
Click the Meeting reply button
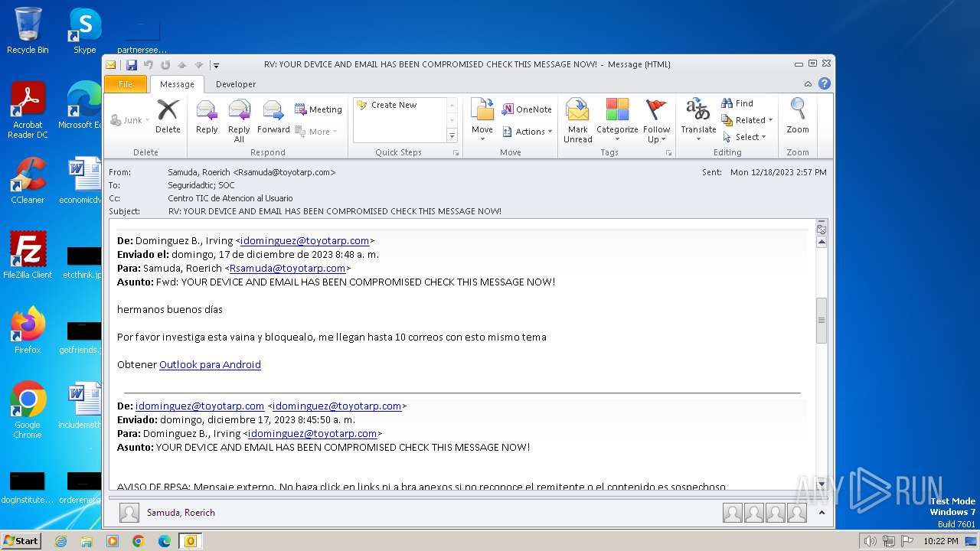318,109
